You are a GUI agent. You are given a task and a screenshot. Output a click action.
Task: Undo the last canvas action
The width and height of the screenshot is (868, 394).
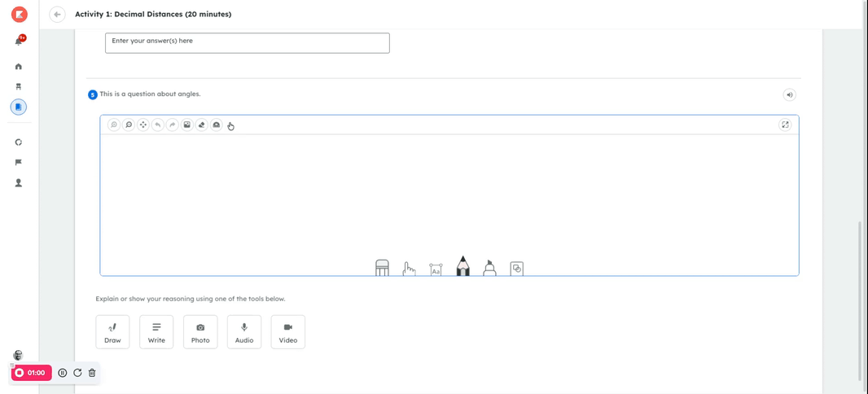pos(158,125)
